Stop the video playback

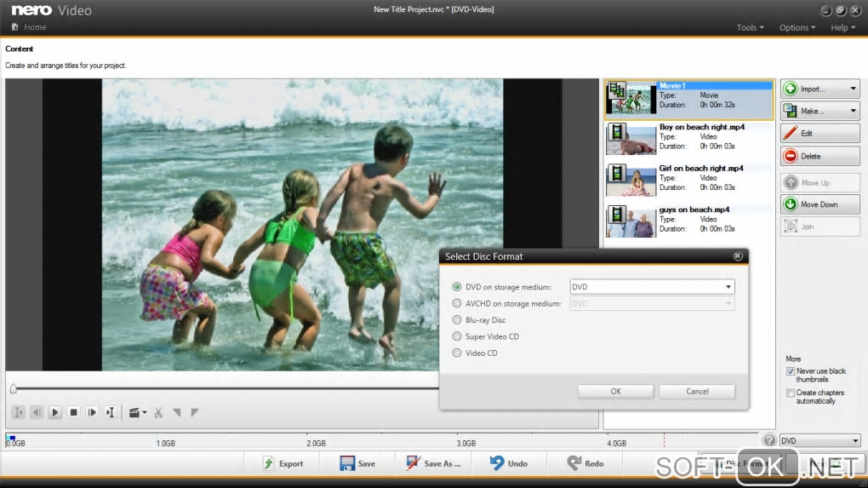[73, 412]
